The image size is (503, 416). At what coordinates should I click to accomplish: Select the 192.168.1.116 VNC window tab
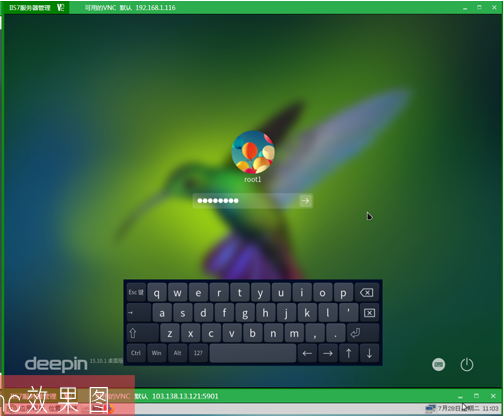tap(130, 8)
